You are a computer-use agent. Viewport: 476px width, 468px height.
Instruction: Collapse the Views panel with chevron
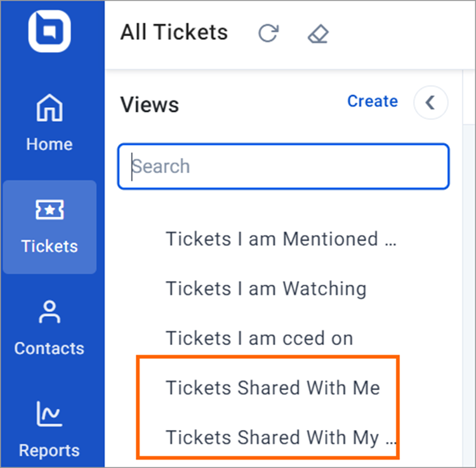coord(430,103)
